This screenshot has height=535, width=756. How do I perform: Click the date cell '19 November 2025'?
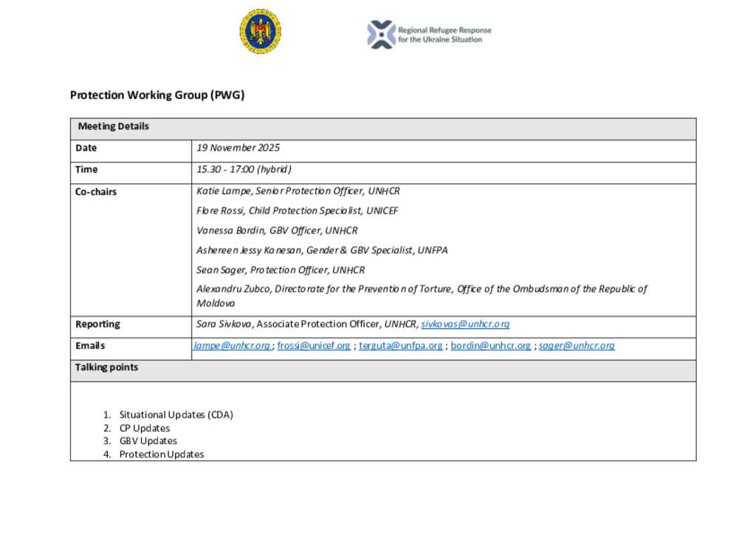point(238,149)
